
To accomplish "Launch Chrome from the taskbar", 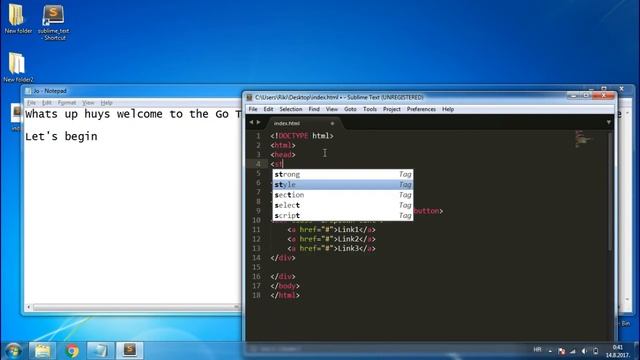I will pyautogui.click(x=72, y=351).
